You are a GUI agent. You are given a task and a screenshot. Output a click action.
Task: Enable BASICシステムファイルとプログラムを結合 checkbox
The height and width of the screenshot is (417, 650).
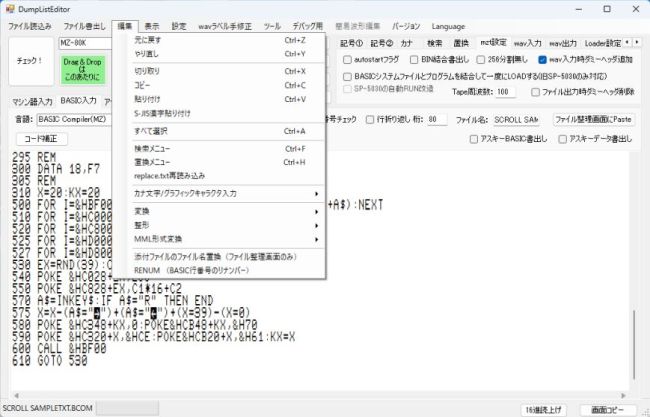tap(347, 76)
